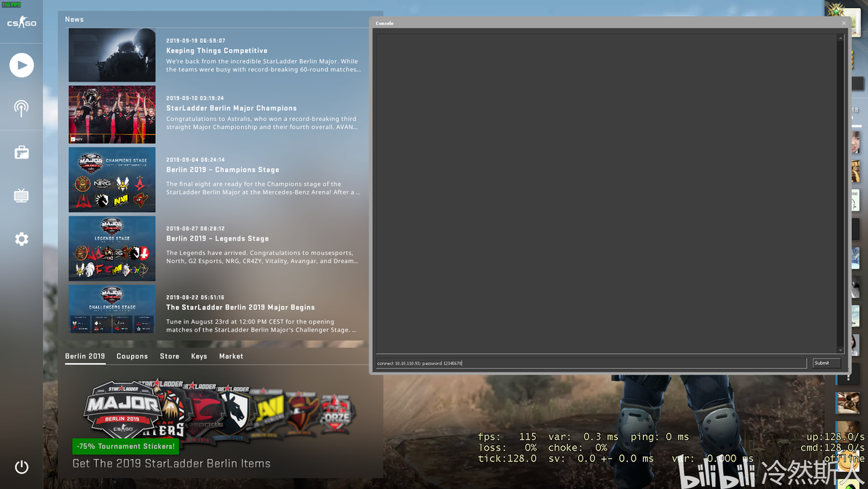Open the Watch TV icon in the sidebar
Viewport: 868px width, 489px height.
[22, 195]
